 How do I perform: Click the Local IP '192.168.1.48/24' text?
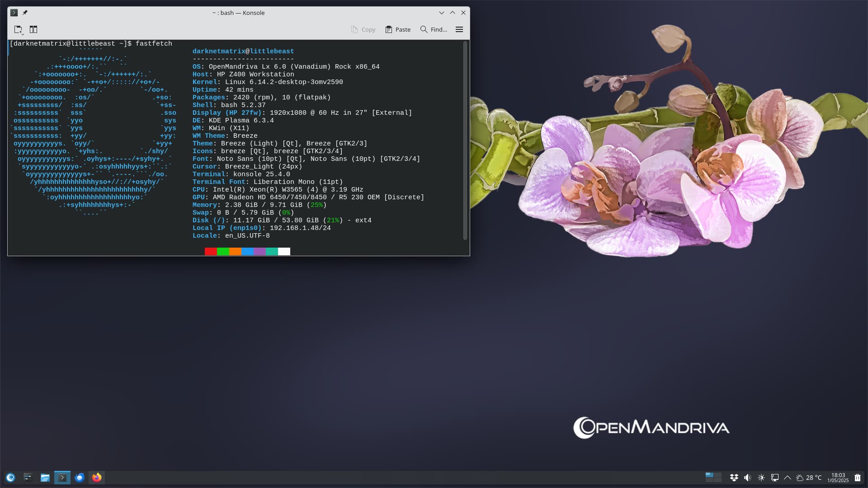click(x=300, y=228)
